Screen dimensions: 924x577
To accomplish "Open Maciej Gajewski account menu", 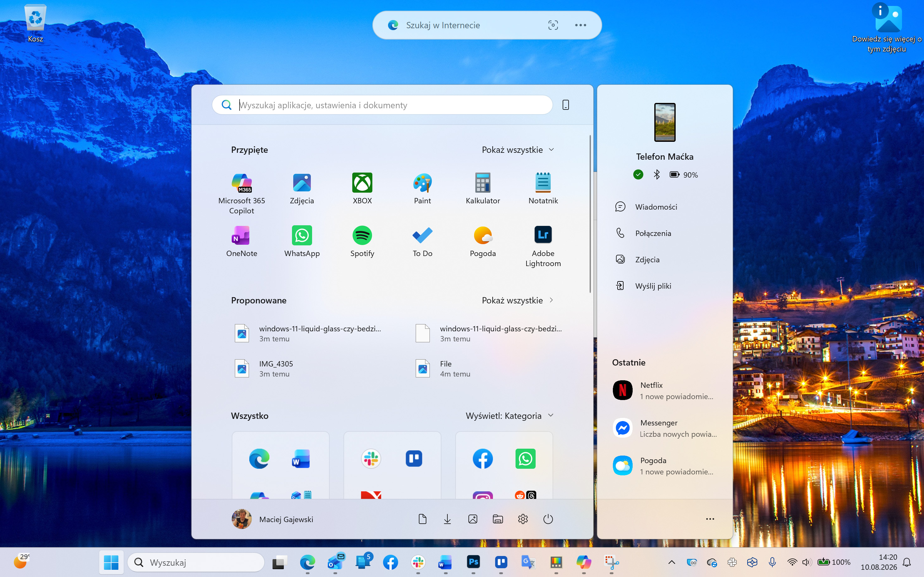I will (272, 519).
